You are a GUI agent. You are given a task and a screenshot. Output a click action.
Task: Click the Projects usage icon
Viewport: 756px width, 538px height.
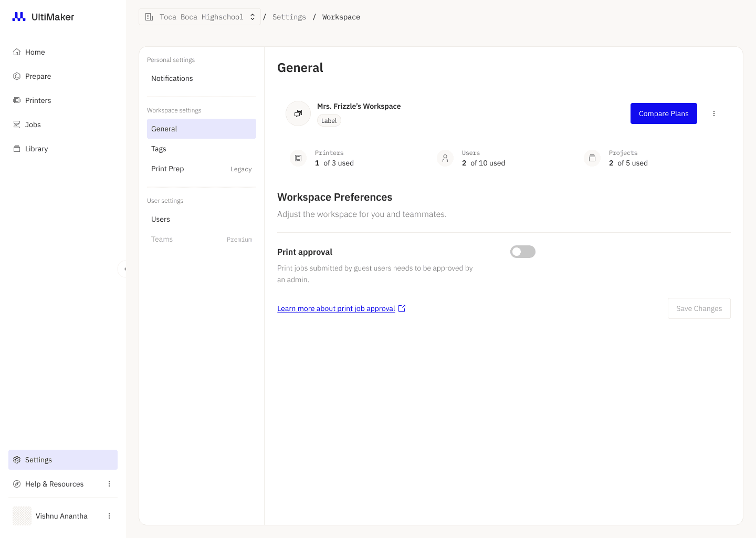pyautogui.click(x=592, y=158)
